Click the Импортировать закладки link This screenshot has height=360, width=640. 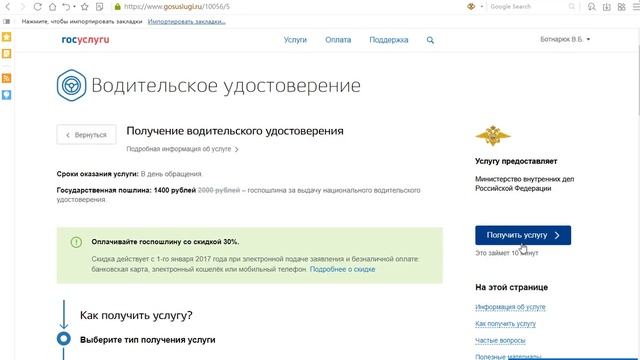(x=187, y=21)
